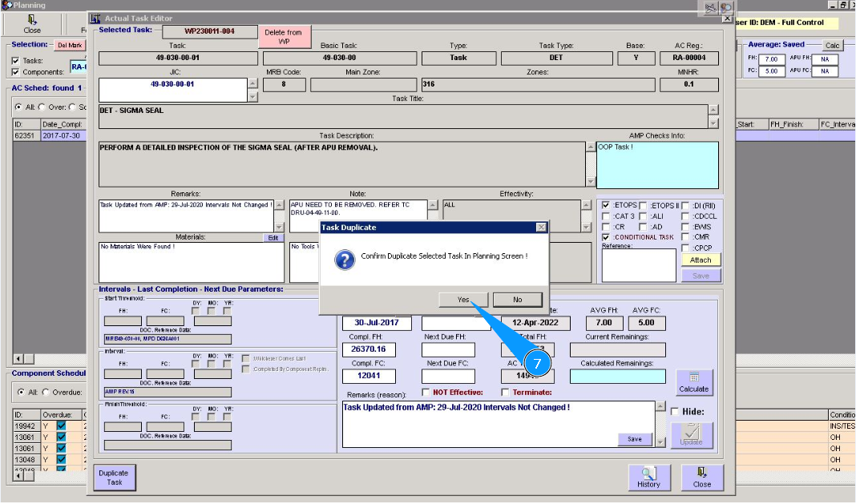
Task: Decline duplicate with No button
Action: [x=517, y=299]
